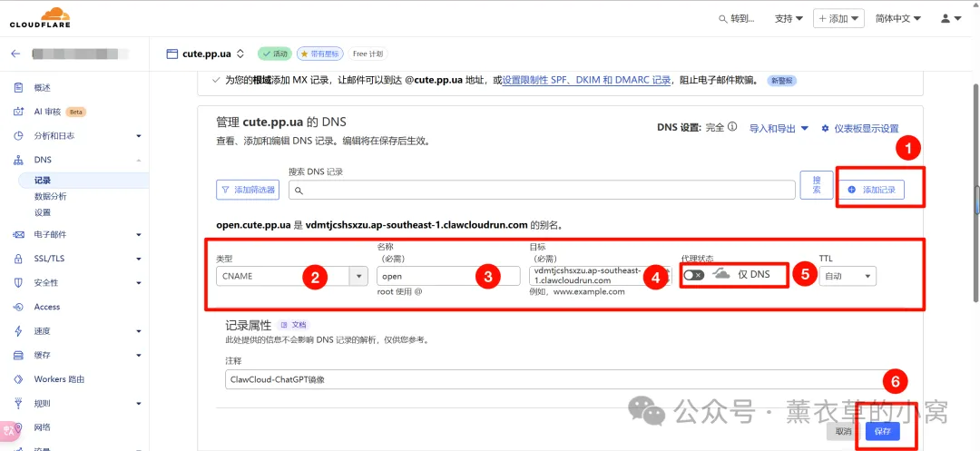Open 网络 in the sidebar

click(42, 427)
